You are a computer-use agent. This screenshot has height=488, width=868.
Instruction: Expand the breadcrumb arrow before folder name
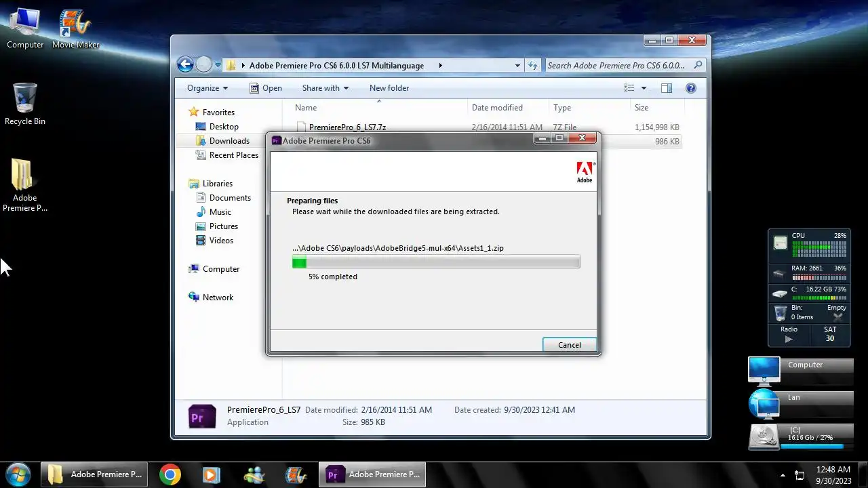[x=243, y=66]
